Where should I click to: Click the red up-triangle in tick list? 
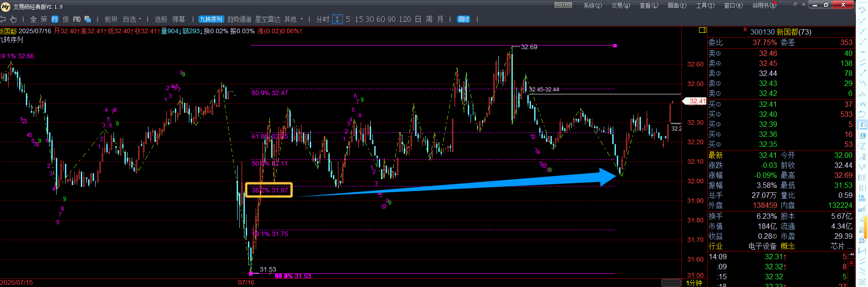pyautogui.click(x=852, y=262)
